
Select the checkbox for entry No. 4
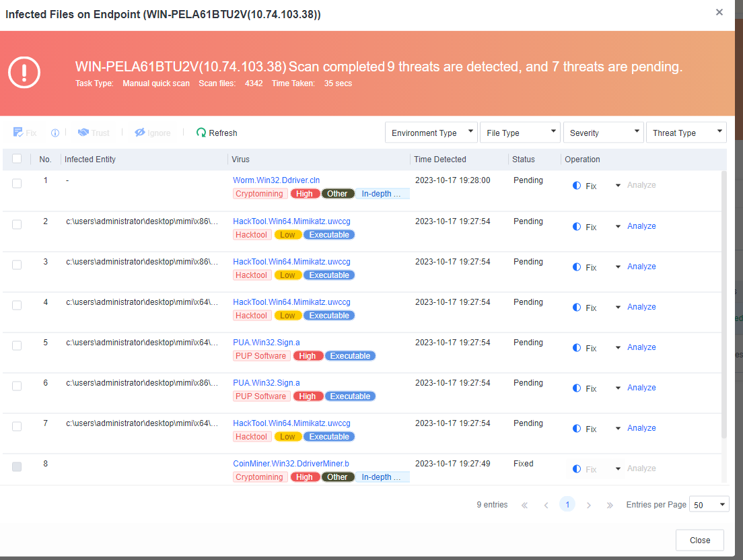(17, 305)
